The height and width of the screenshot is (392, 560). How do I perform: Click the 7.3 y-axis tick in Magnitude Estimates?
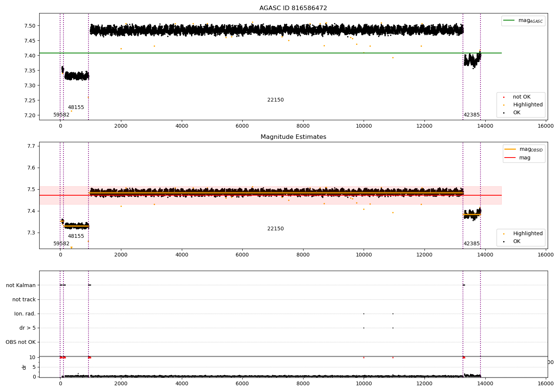(x=32, y=233)
